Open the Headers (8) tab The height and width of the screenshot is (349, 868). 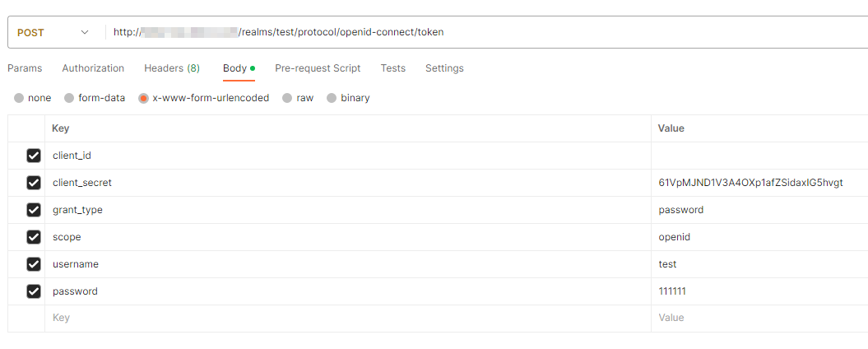pyautogui.click(x=172, y=68)
